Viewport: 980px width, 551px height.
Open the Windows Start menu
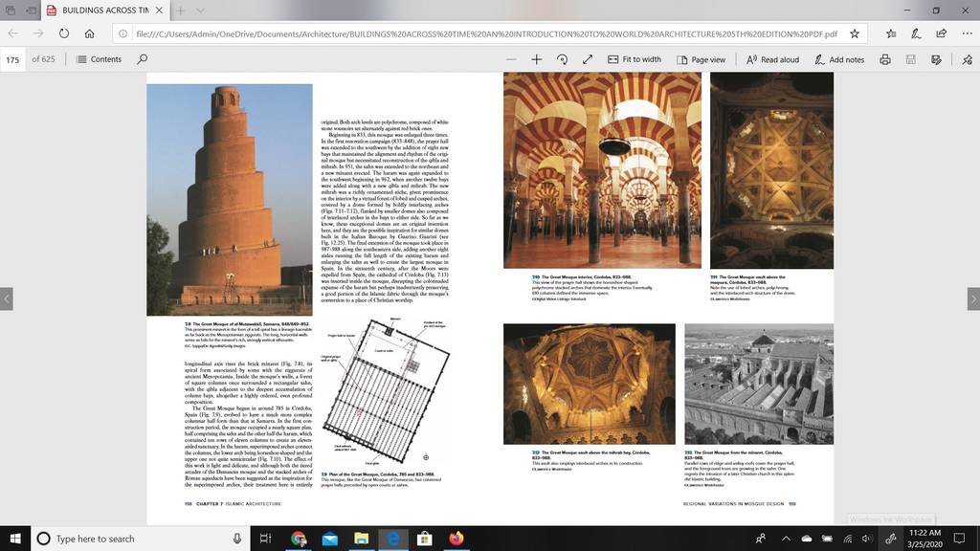[x=15, y=538]
